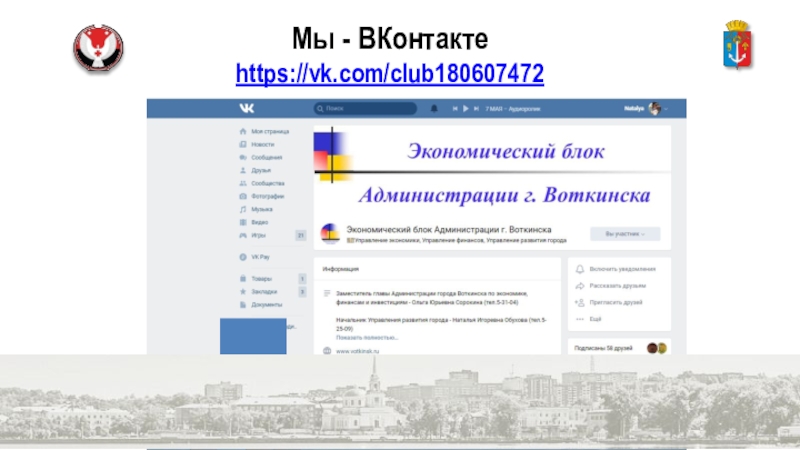Click the bag icon beside Товары

(x=243, y=279)
